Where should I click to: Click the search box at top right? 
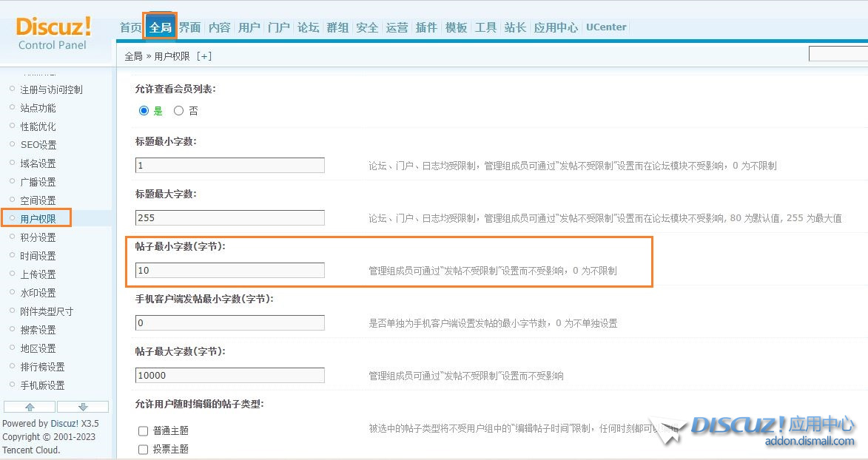[x=838, y=54]
